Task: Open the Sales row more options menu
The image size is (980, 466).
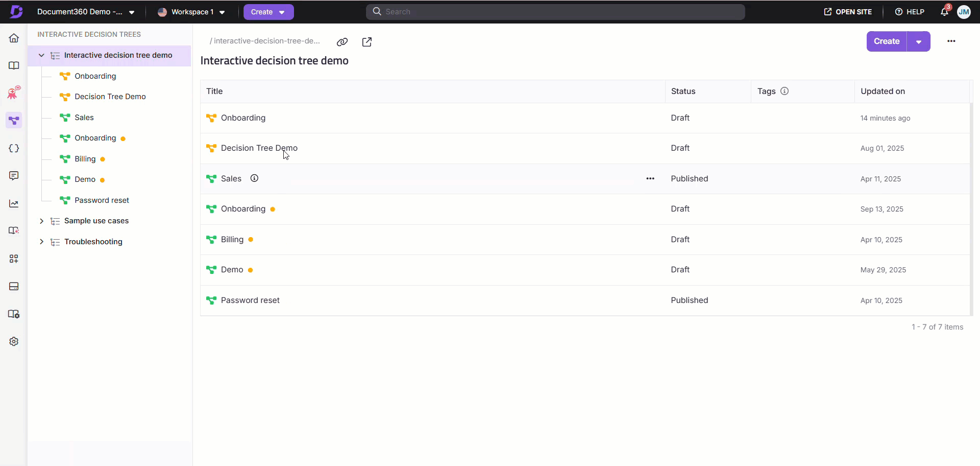Action: tap(650, 178)
